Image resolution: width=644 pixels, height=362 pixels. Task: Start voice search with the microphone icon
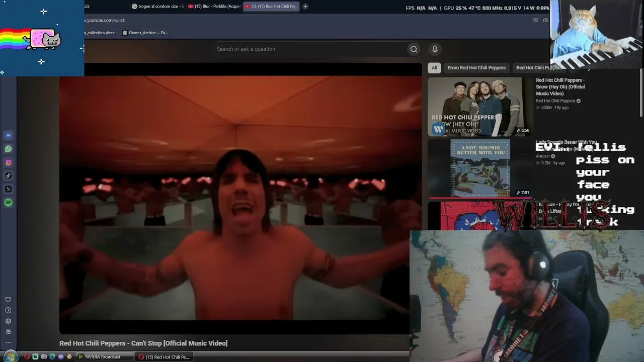pos(435,49)
